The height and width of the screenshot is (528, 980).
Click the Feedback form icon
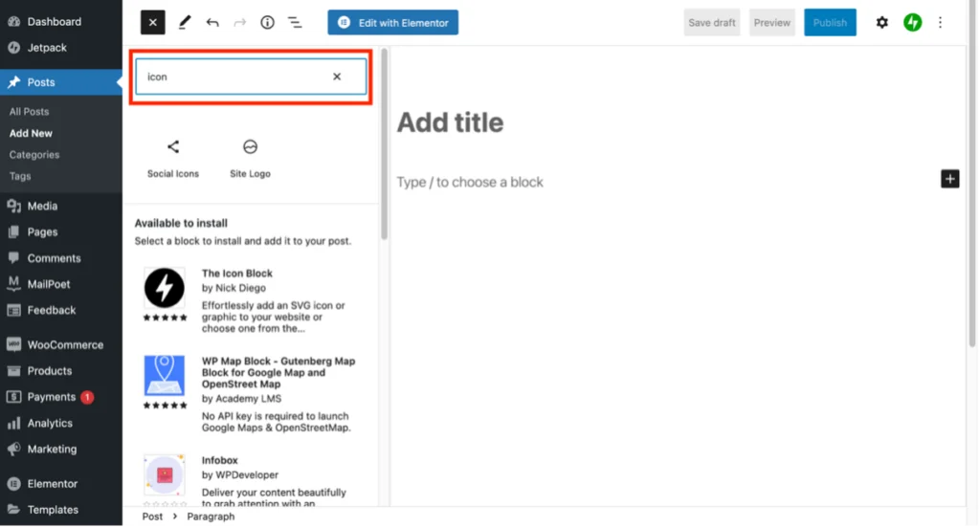click(13, 311)
